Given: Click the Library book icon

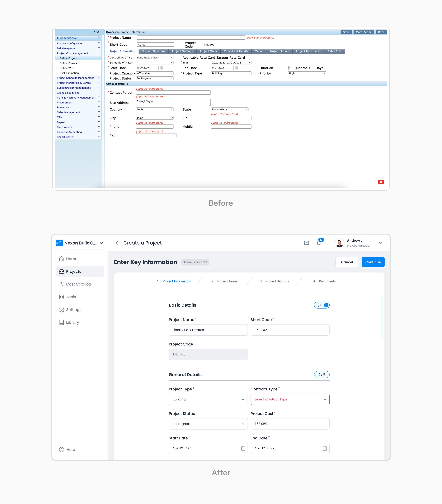Looking at the screenshot, I should [62, 322].
